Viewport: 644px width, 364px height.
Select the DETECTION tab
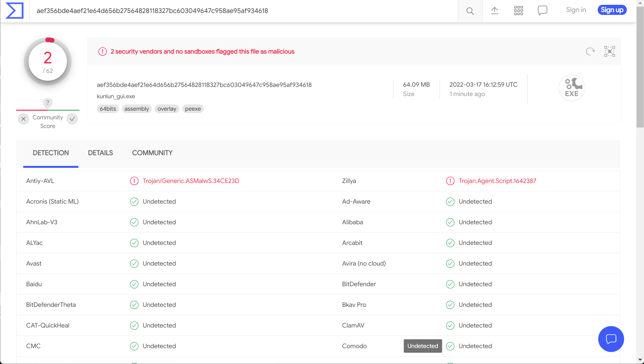point(50,153)
